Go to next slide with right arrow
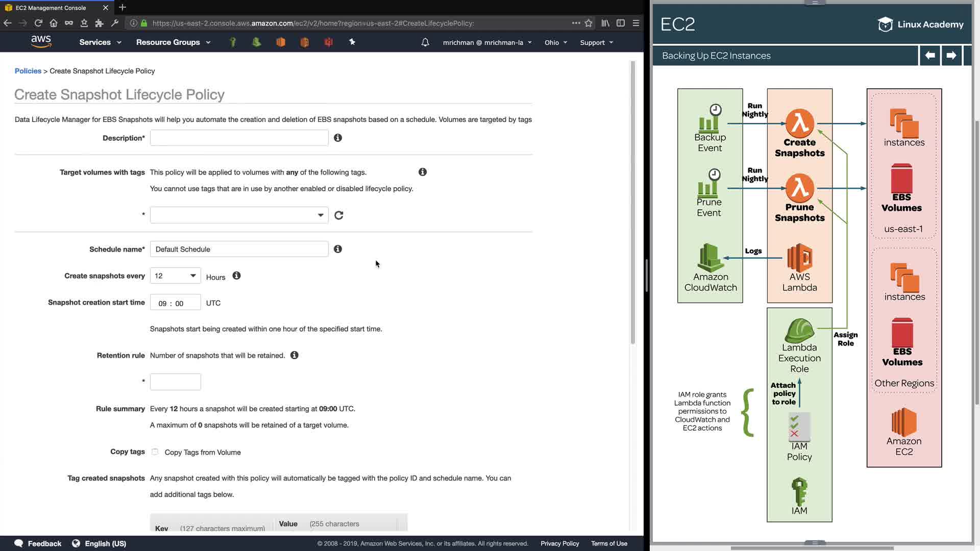 click(x=951, y=56)
